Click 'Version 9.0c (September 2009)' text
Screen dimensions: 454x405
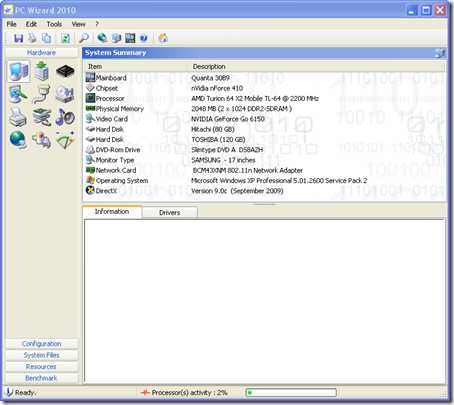[x=237, y=191]
